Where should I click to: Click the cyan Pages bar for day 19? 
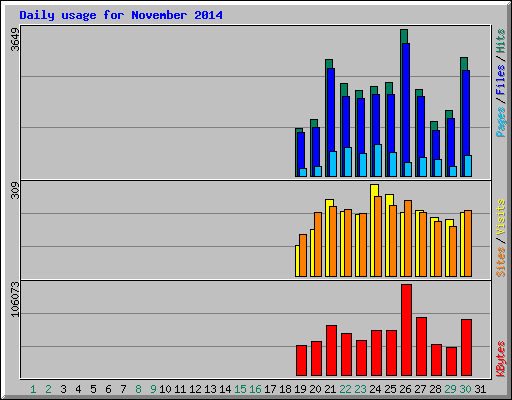click(303, 172)
